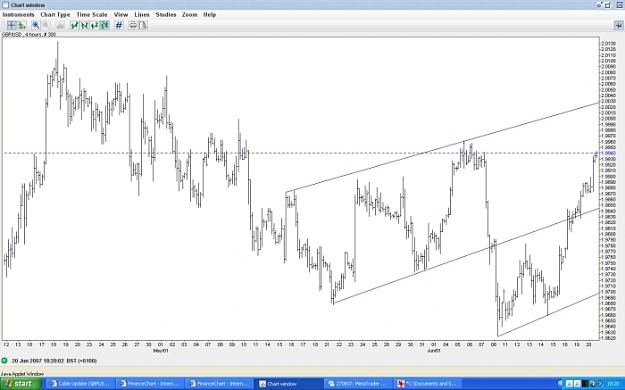Click the highlighted current price label on axis
This screenshot has height=390, width=625.
pyautogui.click(x=608, y=153)
